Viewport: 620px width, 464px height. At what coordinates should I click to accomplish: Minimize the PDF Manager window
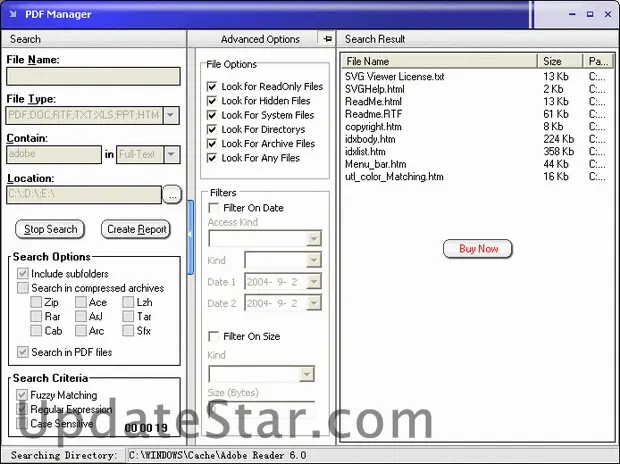coord(570,14)
